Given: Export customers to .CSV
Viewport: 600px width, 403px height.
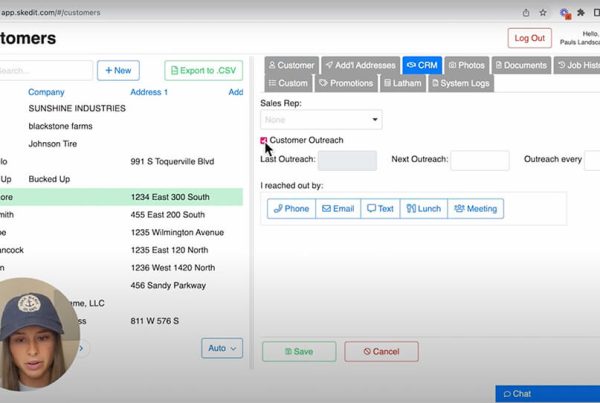Looking at the screenshot, I should 204,71.
